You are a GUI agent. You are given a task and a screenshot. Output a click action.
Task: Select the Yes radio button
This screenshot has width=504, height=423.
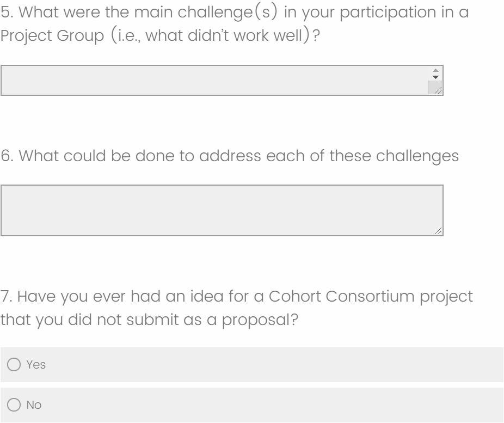tap(13, 365)
